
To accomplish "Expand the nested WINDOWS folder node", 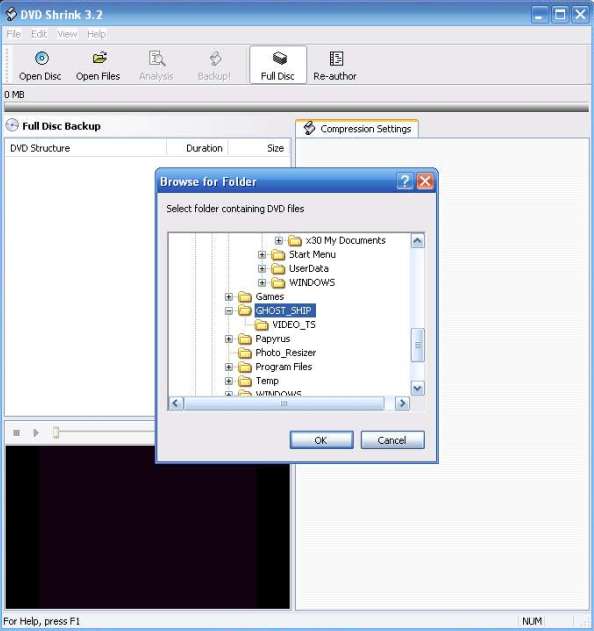I will pos(262,283).
